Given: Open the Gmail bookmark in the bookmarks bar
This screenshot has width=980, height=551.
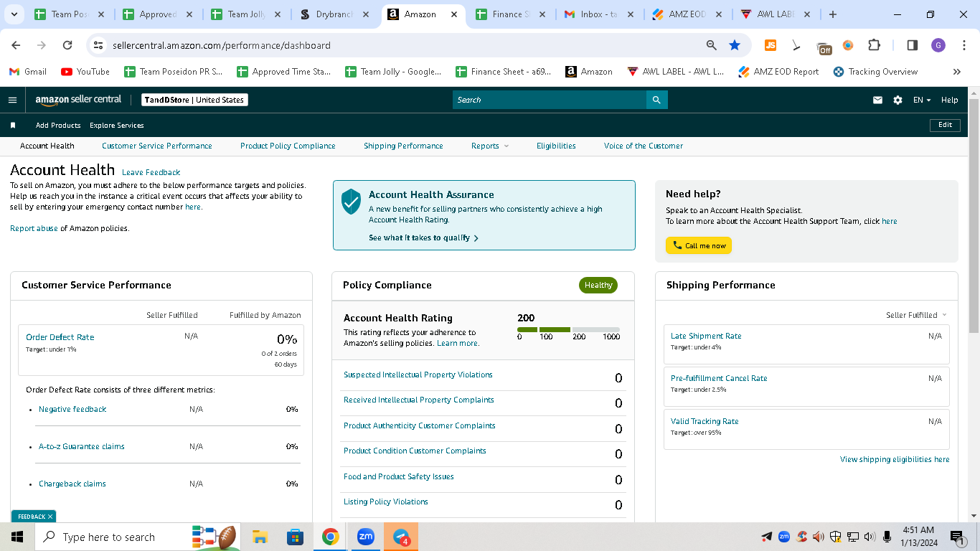Looking at the screenshot, I should point(28,72).
